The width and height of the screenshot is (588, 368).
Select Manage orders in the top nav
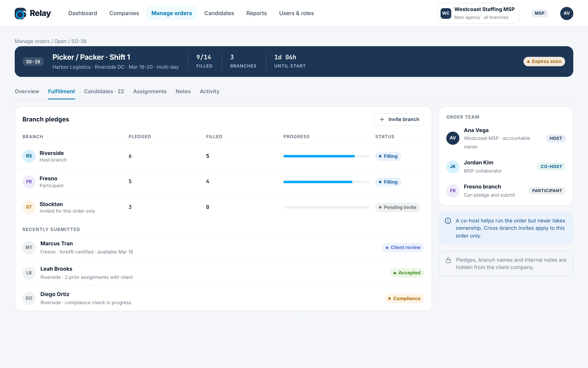point(171,13)
